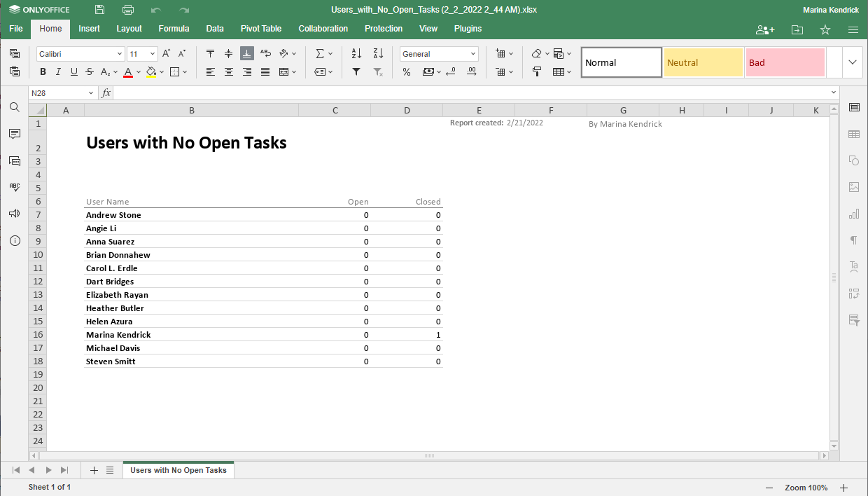868x496 pixels.
Task: Open the Chart settings panel on the right sidebar
Action: click(853, 214)
